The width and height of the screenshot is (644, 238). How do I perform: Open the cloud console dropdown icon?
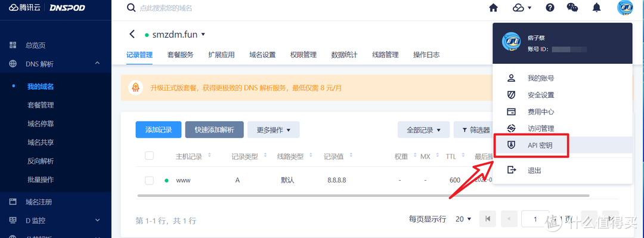[x=522, y=7]
